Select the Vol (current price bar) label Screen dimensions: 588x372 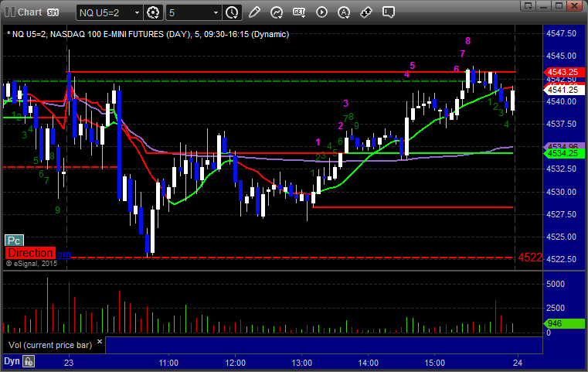click(x=50, y=345)
